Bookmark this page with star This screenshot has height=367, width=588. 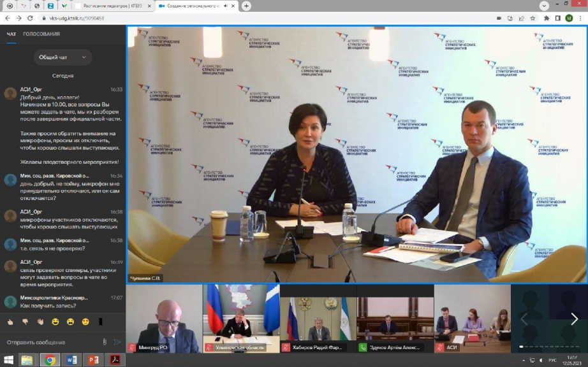(x=533, y=18)
